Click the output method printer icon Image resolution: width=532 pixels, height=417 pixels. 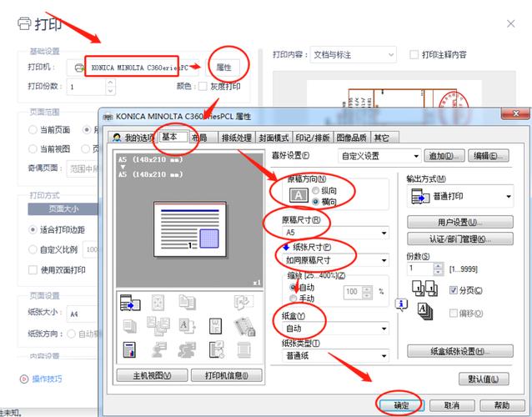[x=420, y=196]
